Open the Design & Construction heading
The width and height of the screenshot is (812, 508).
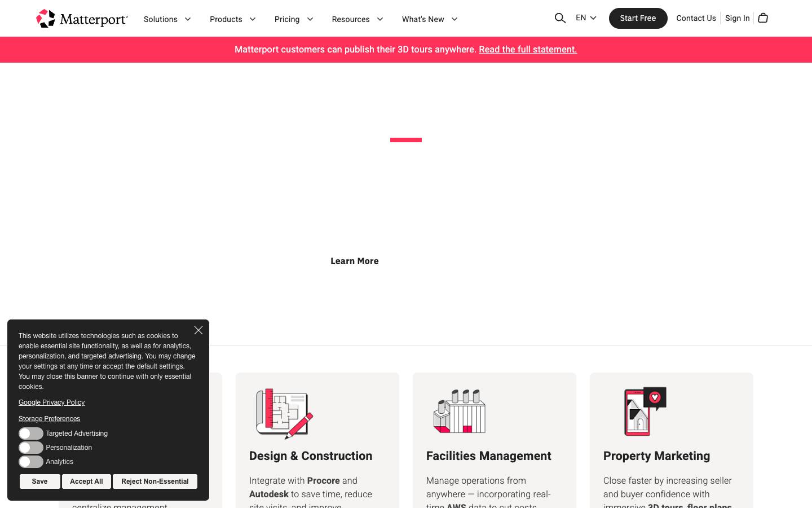tap(311, 456)
